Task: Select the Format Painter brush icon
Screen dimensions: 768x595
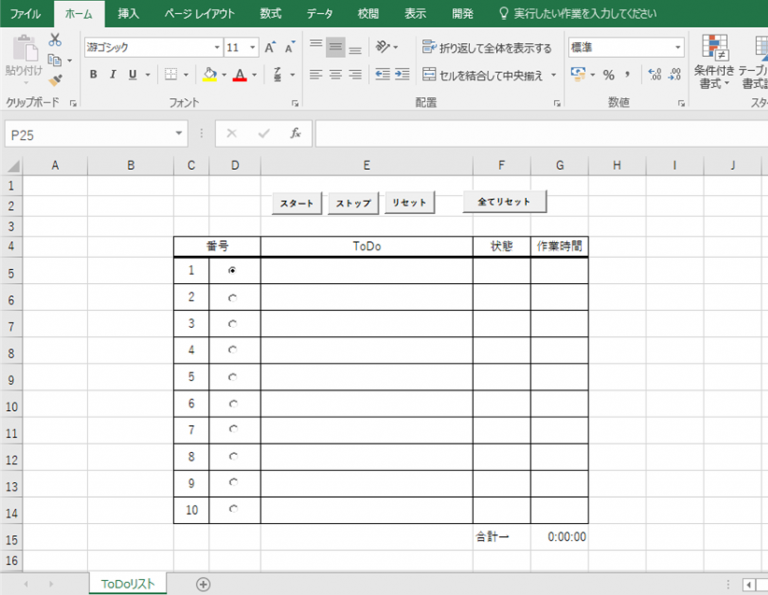Action: [55, 80]
